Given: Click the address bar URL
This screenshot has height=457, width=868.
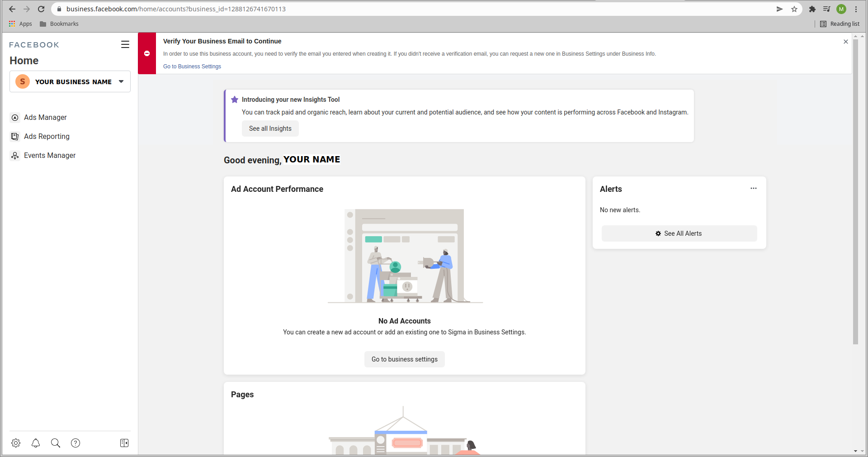Looking at the screenshot, I should (x=176, y=9).
